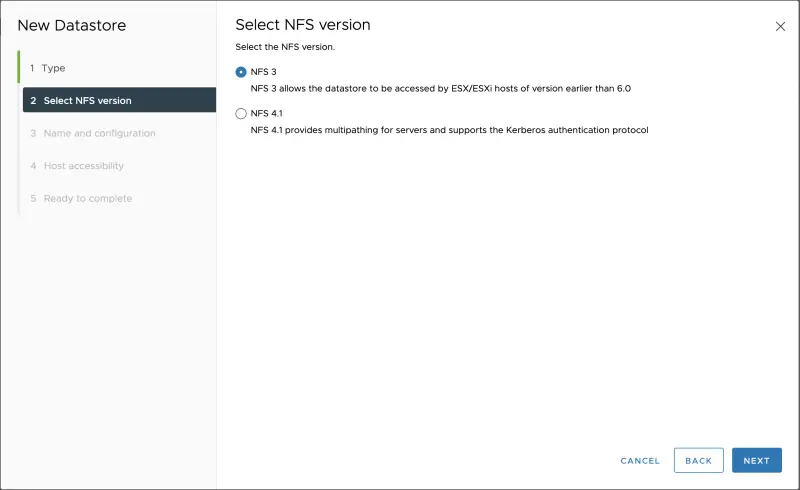The image size is (800, 490).
Task: Click the NFS 3 ESX/ESXi compatibility description
Action: 440,88
